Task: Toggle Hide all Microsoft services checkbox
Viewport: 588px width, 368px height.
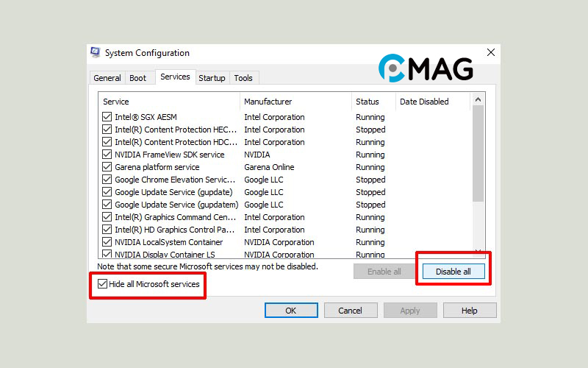Action: point(102,284)
